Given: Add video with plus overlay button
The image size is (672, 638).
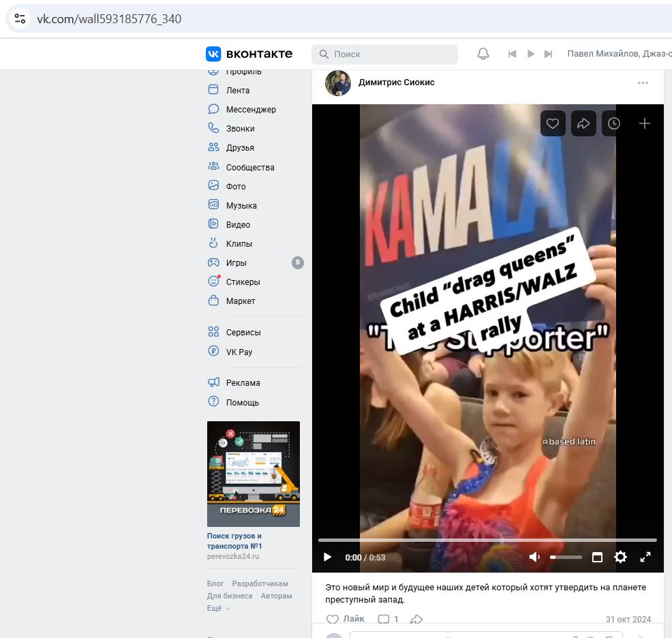Looking at the screenshot, I should [x=645, y=123].
